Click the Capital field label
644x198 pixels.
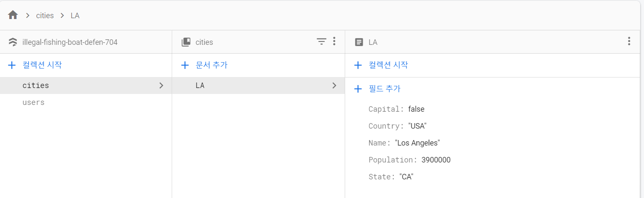point(386,109)
